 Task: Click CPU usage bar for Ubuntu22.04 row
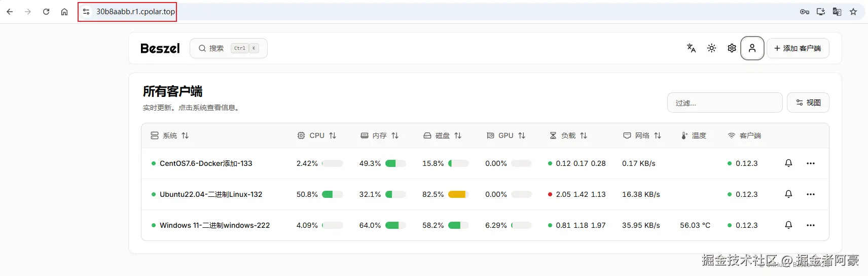click(x=333, y=194)
